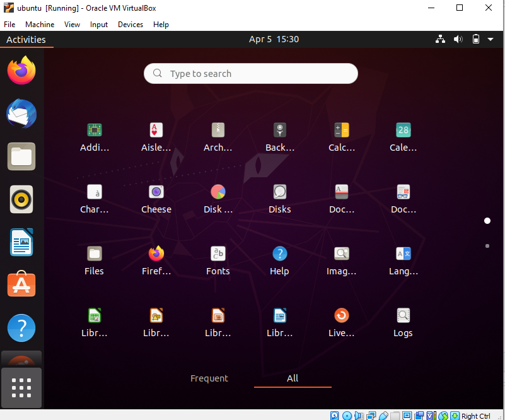The image size is (505, 420).
Task: Launch Libr... Impress presentation app
Action: (x=218, y=323)
